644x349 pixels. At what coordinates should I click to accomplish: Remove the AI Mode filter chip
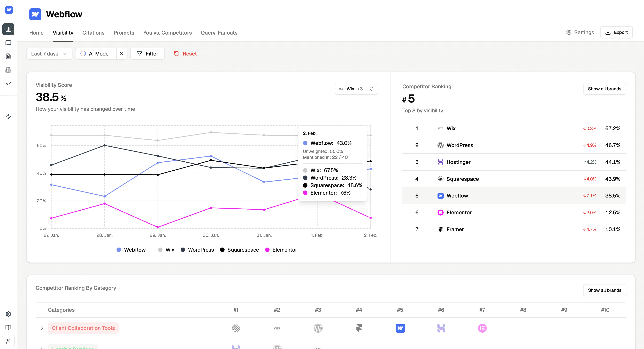pos(122,54)
